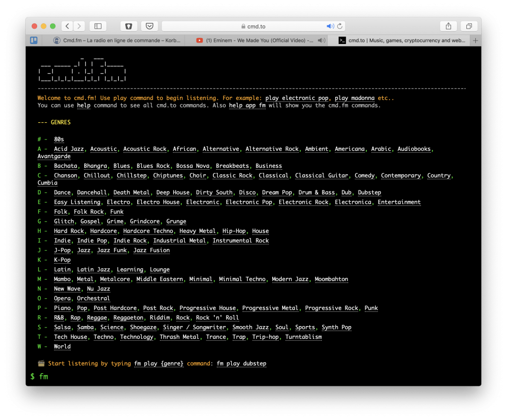The width and height of the screenshot is (507, 420).
Task: Show the Safari sidebar
Action: (98, 26)
